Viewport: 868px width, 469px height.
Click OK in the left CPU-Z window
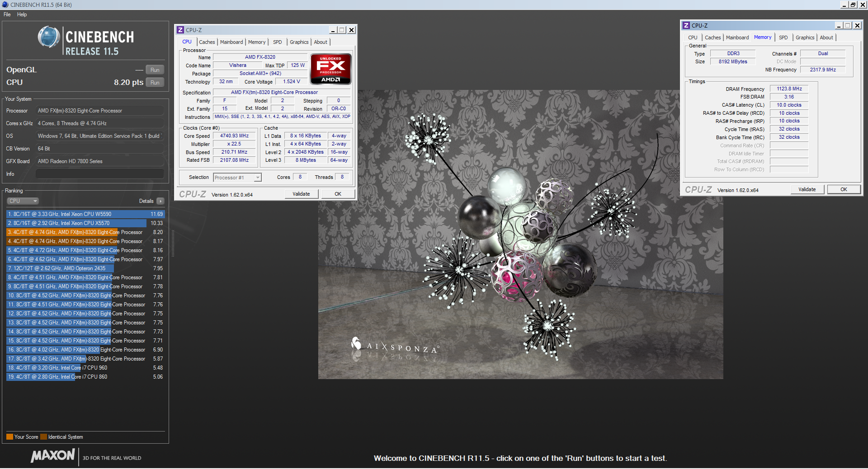(338, 194)
